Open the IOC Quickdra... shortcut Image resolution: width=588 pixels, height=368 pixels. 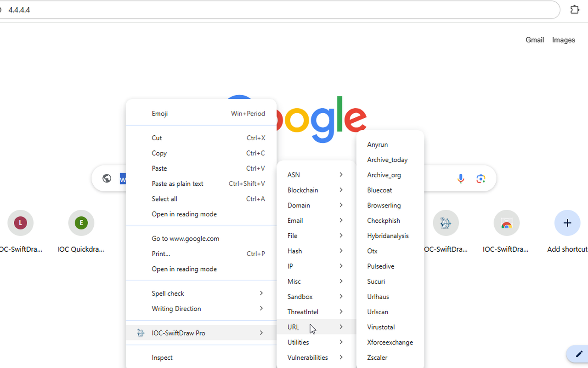[x=81, y=231]
